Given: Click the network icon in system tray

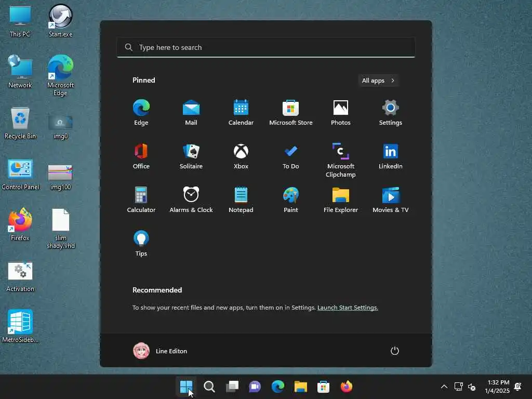Looking at the screenshot, I should click(458, 387).
